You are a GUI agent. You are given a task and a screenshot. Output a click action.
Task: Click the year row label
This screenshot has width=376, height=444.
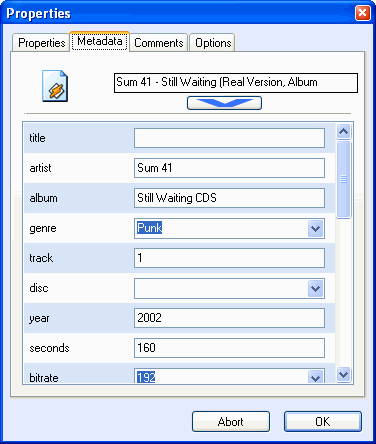click(39, 319)
